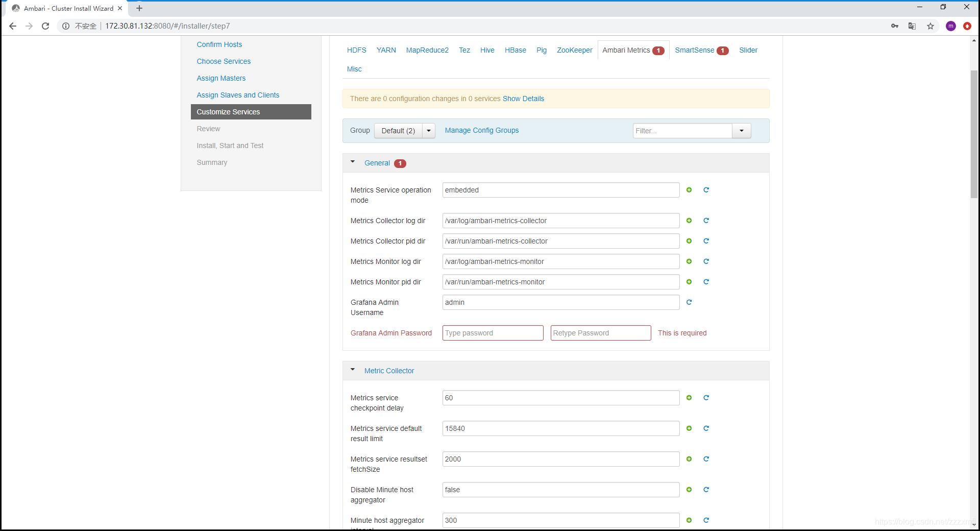This screenshot has width=980, height=531.
Task: Open the Default (2) group dropdown arrow
Action: [x=429, y=131]
